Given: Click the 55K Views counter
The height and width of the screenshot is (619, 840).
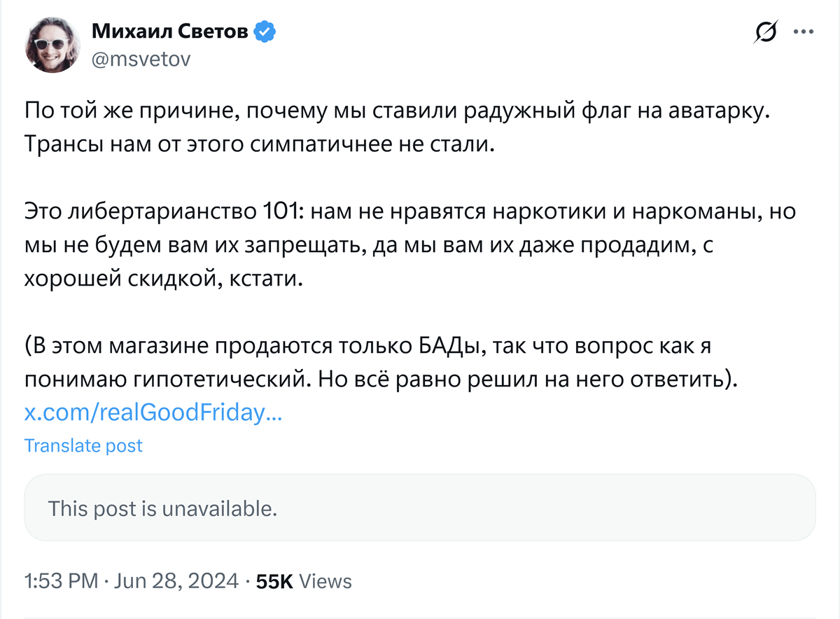Looking at the screenshot, I should [x=304, y=581].
